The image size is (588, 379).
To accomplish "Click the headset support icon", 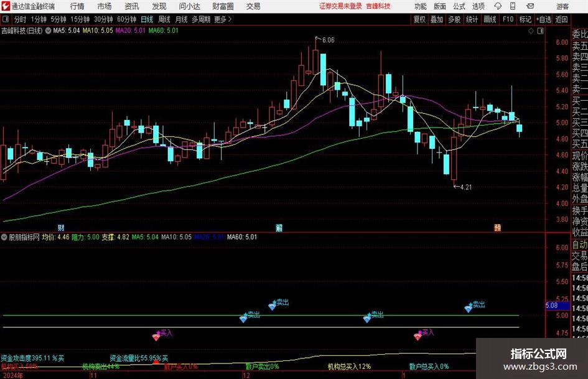I will (498, 6).
